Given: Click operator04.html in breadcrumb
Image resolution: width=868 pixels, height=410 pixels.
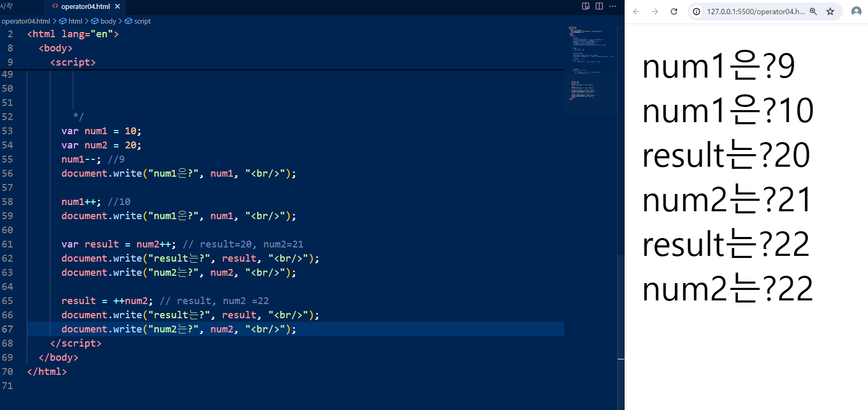Looking at the screenshot, I should tap(26, 21).
